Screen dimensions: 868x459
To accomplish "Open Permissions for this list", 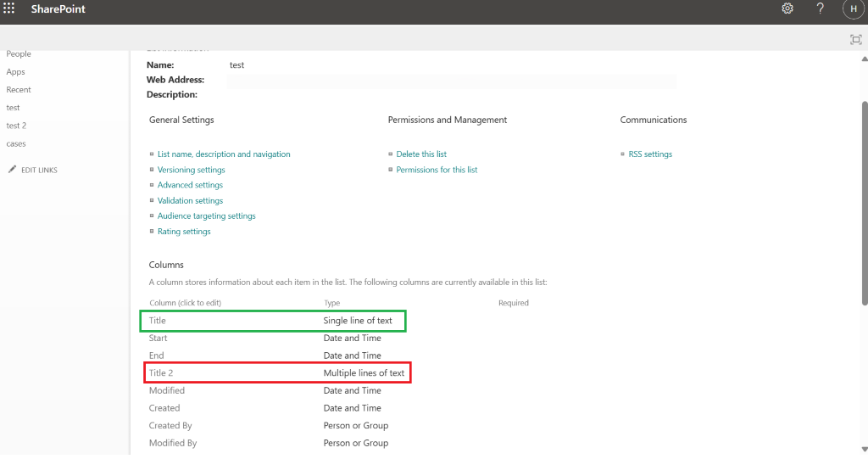I will pos(437,170).
